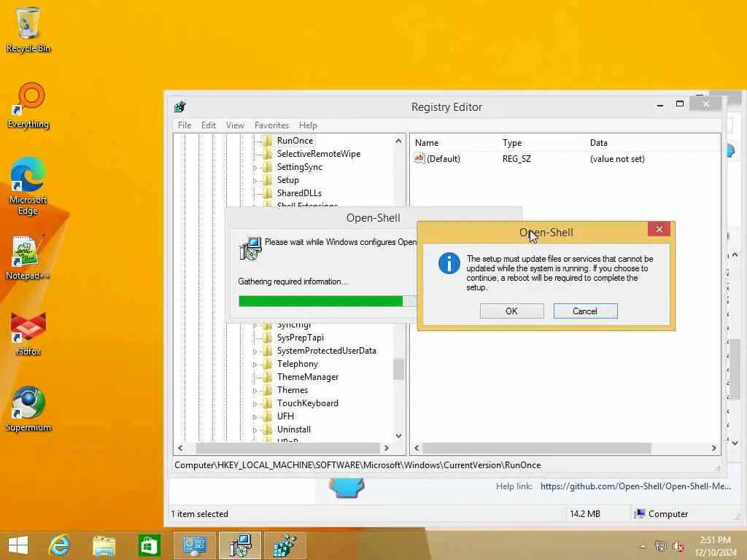The width and height of the screenshot is (747, 560).
Task: Open File Explorer from the taskbar
Action: 104,545
